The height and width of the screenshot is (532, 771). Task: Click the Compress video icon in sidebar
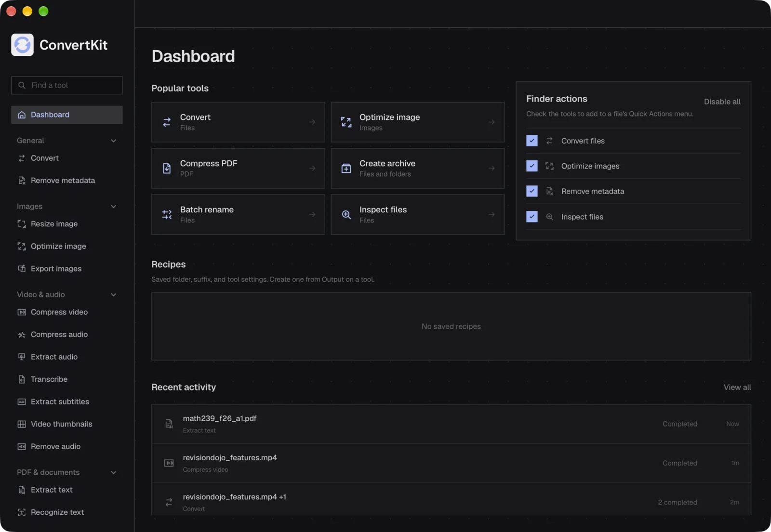(x=22, y=312)
